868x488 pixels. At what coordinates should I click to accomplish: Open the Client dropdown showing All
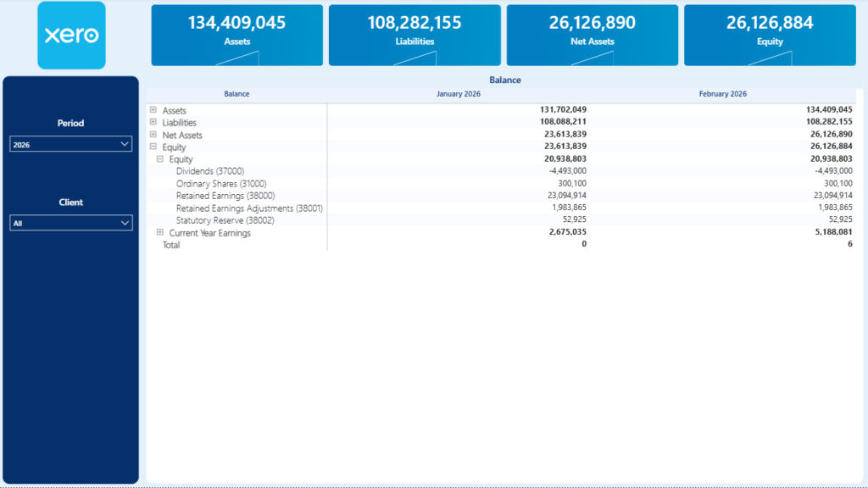coord(71,224)
